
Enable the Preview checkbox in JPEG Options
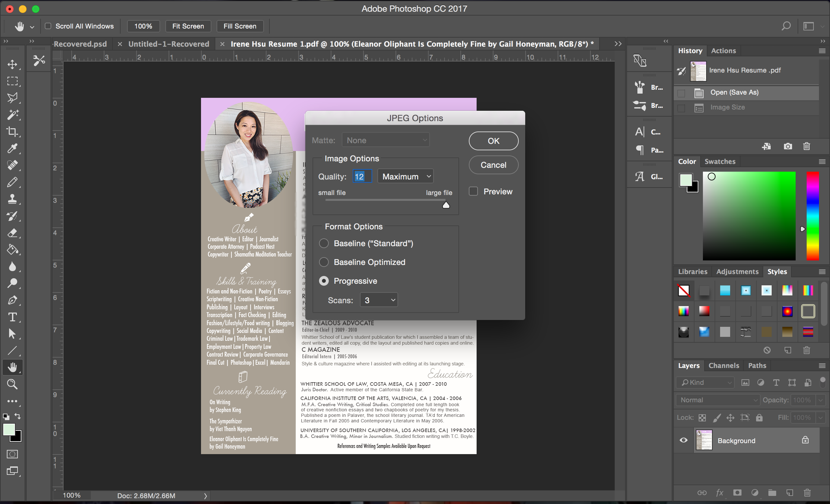pyautogui.click(x=473, y=191)
